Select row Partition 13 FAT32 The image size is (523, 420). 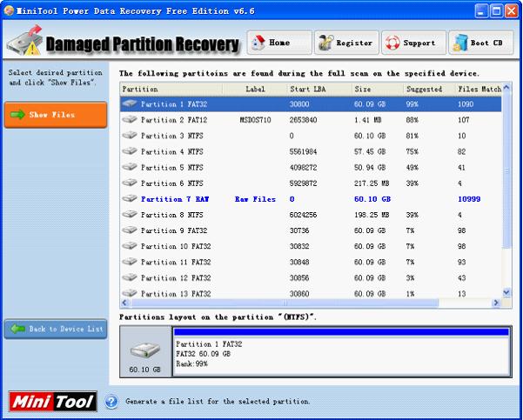[311, 293]
